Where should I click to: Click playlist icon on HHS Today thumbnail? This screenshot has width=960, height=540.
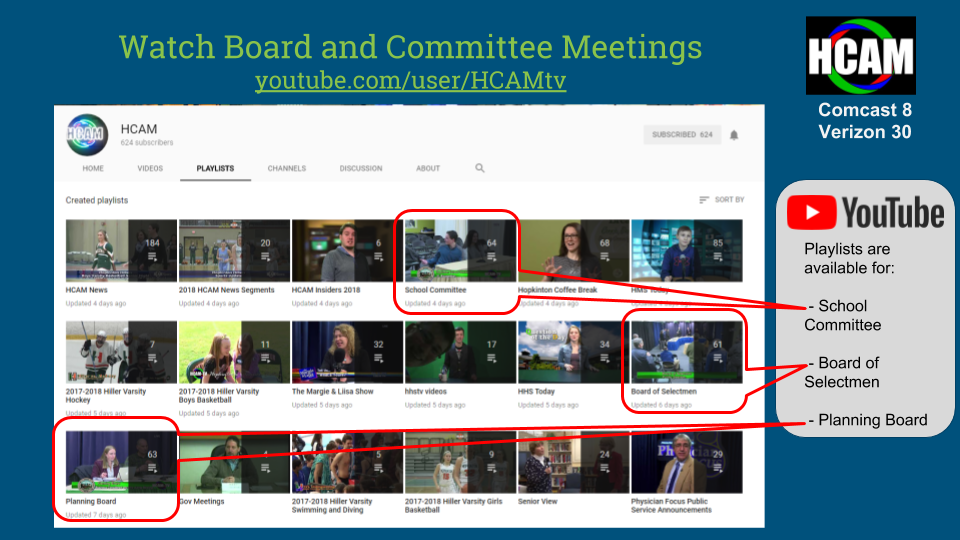coord(604,359)
